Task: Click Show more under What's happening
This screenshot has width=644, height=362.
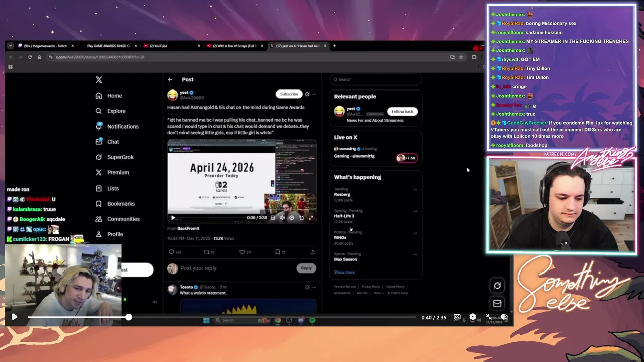Action: click(x=344, y=272)
